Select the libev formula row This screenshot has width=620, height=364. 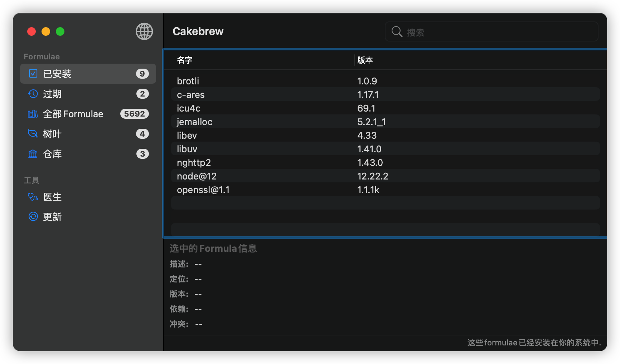pos(386,136)
